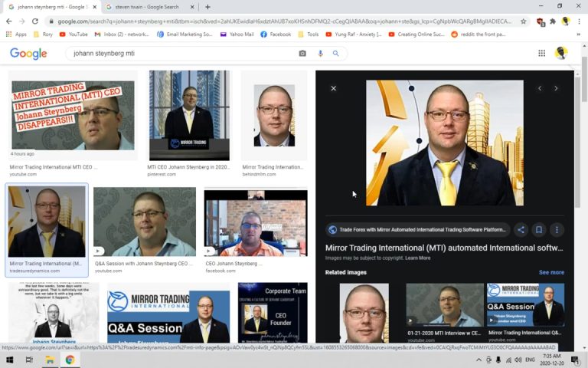Visit Trade Forex with Mirror source page

pos(416,229)
